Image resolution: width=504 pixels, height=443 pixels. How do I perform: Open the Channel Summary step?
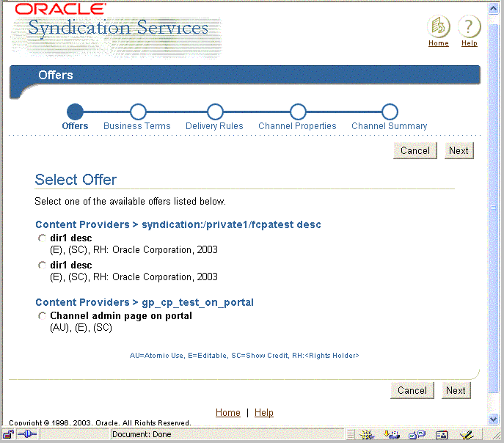390,111
